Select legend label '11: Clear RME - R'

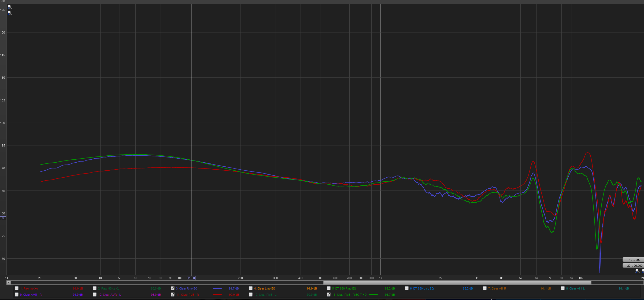[187, 295]
